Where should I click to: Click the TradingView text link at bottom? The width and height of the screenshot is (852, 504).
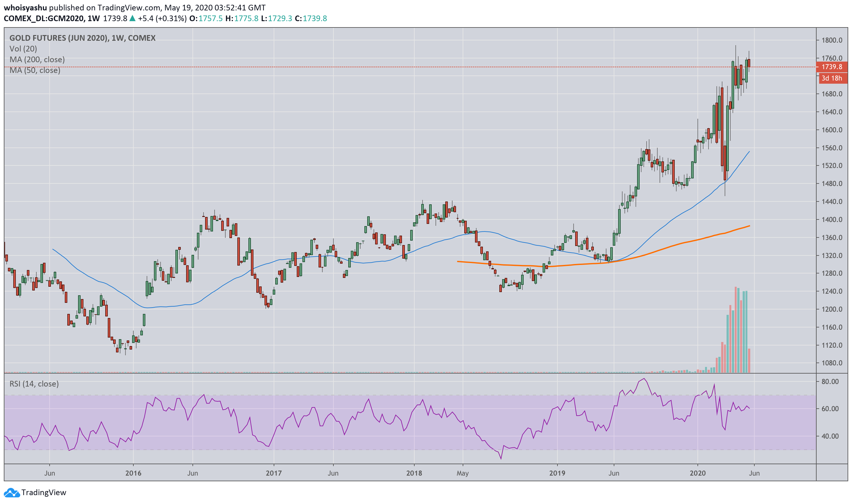tap(44, 492)
